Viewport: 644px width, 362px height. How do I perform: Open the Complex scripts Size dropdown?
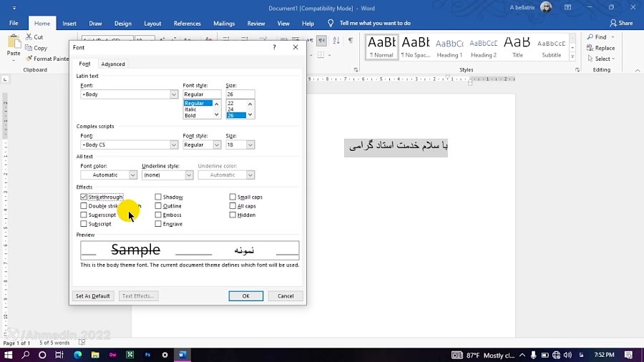point(250,145)
